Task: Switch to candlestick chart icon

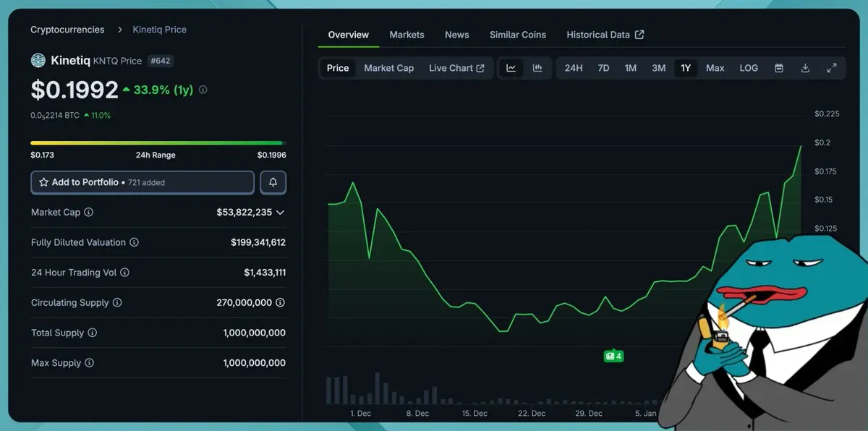Action: [x=537, y=68]
